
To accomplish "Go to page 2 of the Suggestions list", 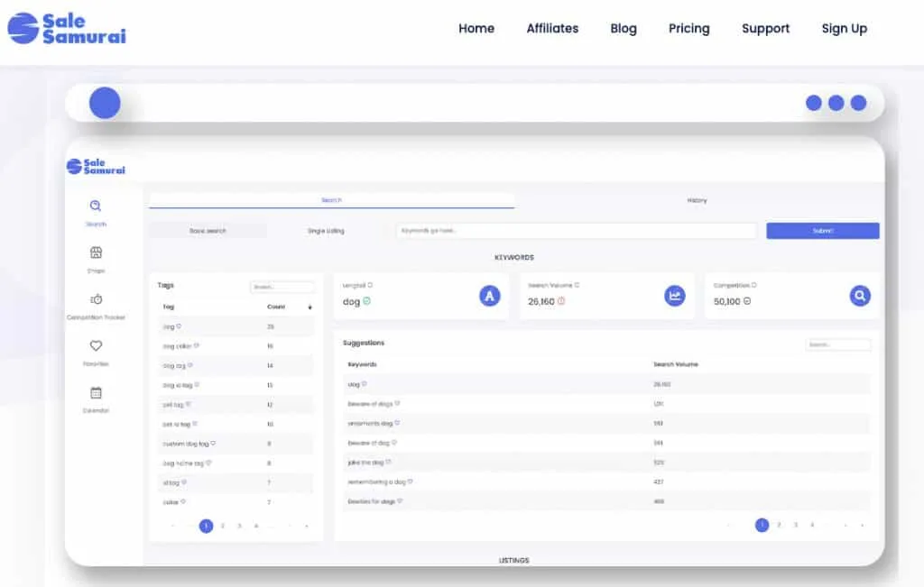I will tap(779, 525).
